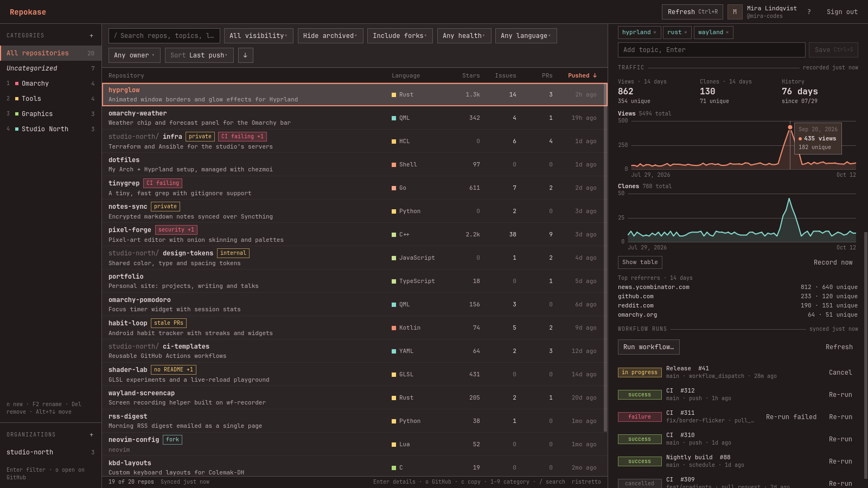Click the in progress status badge
Image resolution: width=868 pixels, height=488 pixels.
[x=640, y=373]
